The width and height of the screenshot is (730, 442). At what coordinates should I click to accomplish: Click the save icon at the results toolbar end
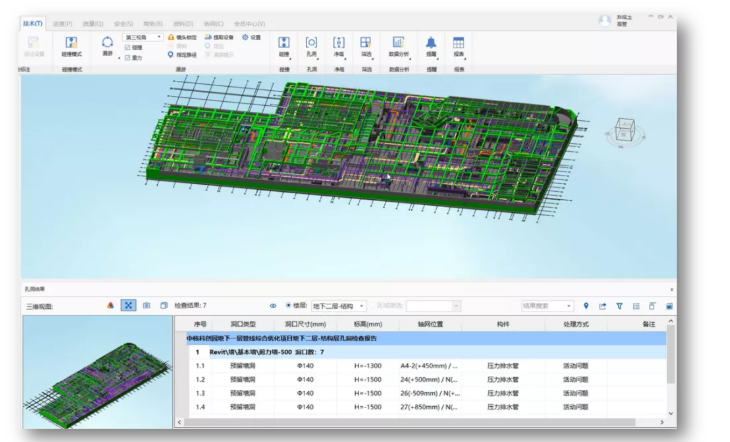click(669, 306)
